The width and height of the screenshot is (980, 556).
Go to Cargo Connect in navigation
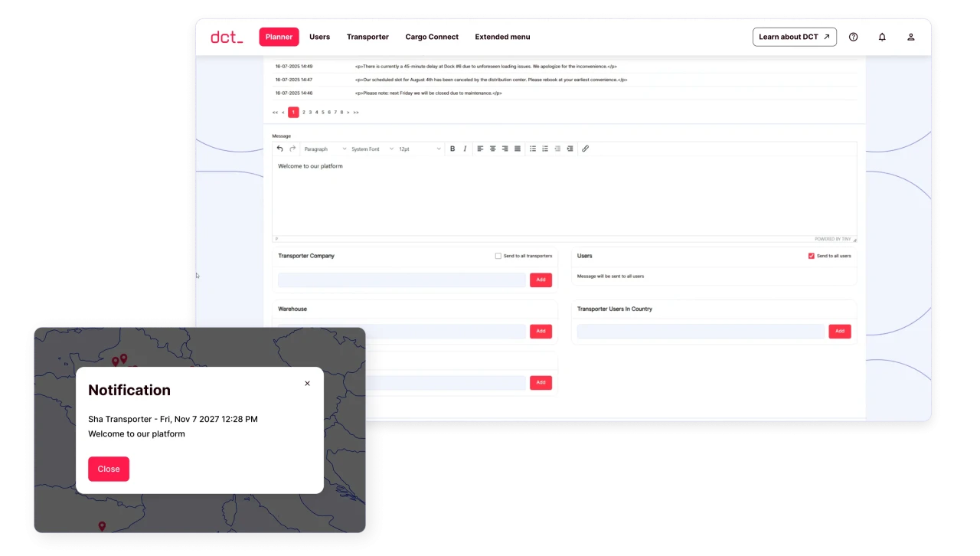point(432,37)
